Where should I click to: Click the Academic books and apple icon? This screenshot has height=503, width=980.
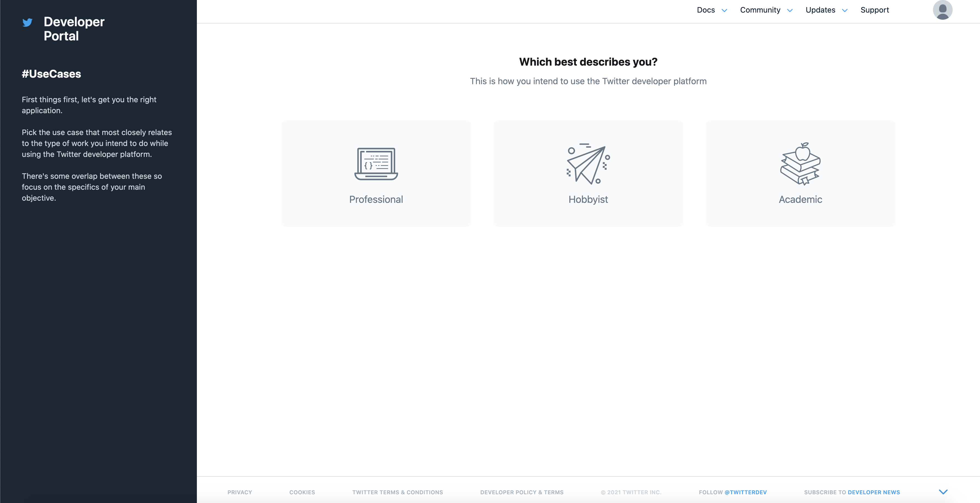pyautogui.click(x=800, y=164)
